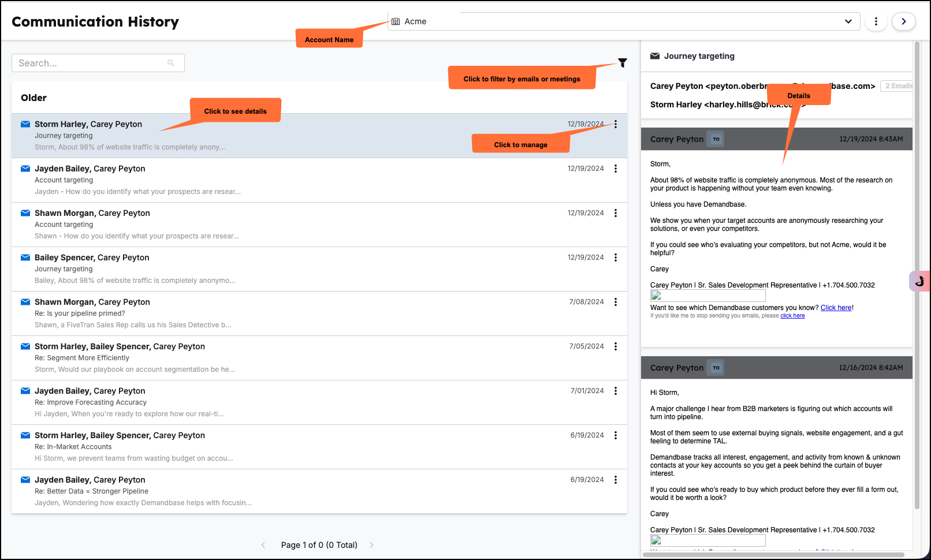Viewport: 931px width, 560px height.
Task: Click envelope icon of In-Market Accounts row
Action: click(25, 435)
